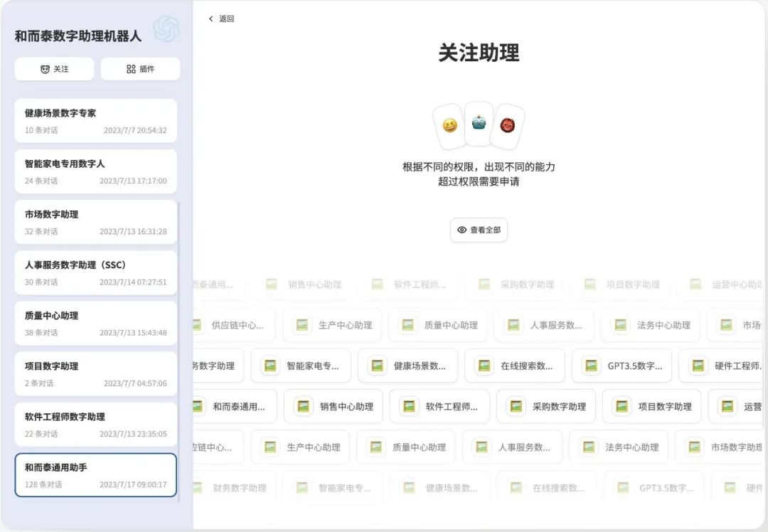Click the OpenAI logo in sidebar header

(166, 29)
